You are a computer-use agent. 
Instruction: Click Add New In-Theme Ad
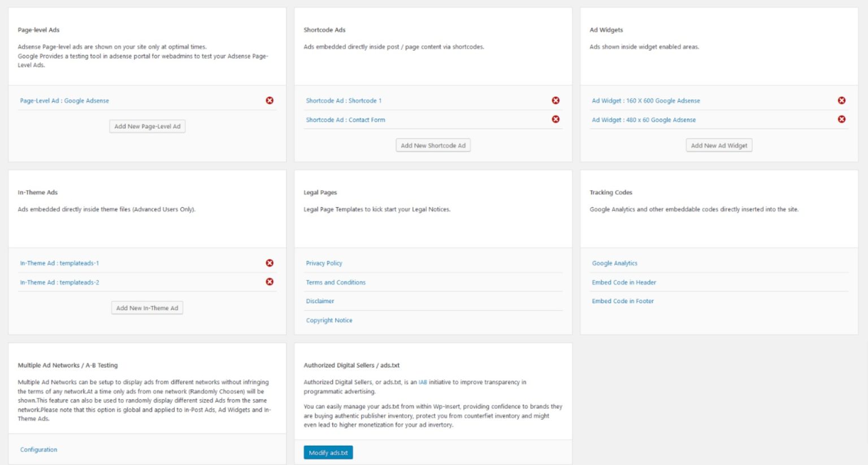pyautogui.click(x=147, y=308)
